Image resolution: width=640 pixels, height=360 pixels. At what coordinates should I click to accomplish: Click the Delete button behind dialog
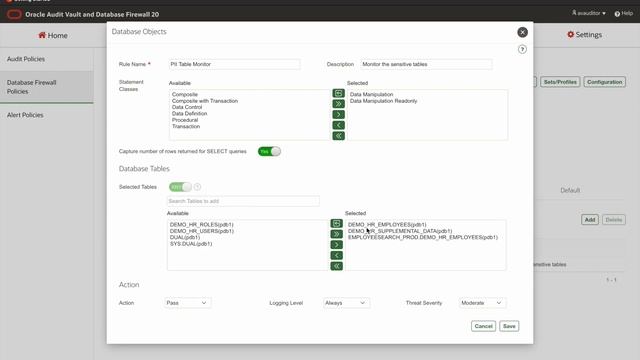613,220
